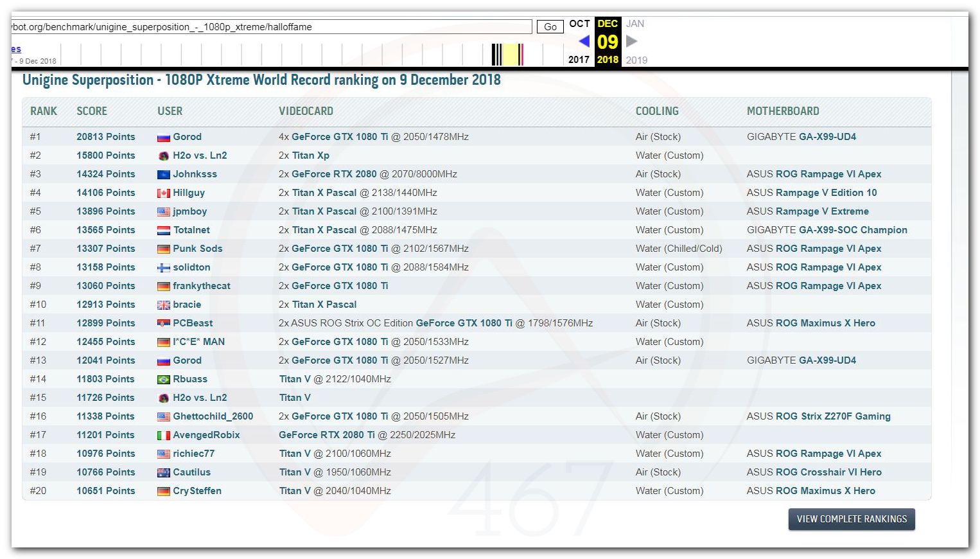Viewport: 980px width, 559px height.
Task: Click the Russian flag beside Gorod at rank #13
Action: [x=164, y=361]
